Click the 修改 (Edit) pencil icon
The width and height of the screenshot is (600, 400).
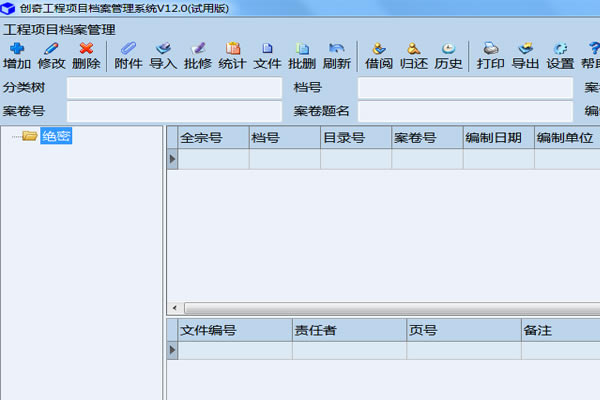[x=52, y=55]
